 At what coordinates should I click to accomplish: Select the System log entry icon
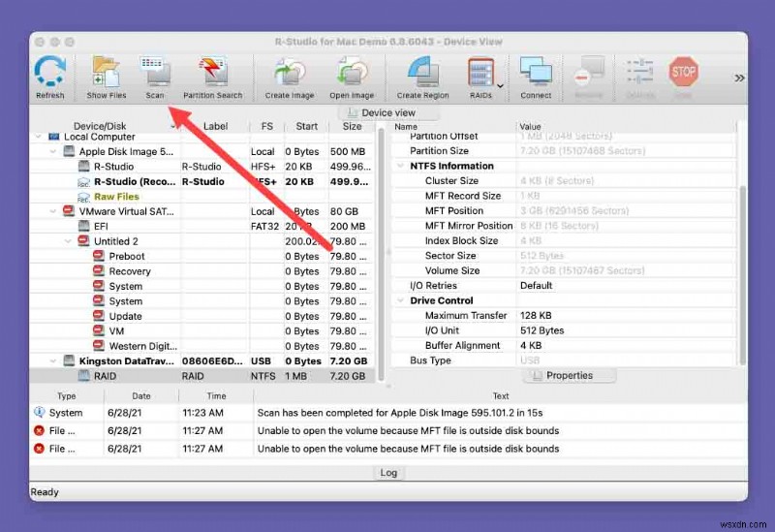[x=39, y=413]
